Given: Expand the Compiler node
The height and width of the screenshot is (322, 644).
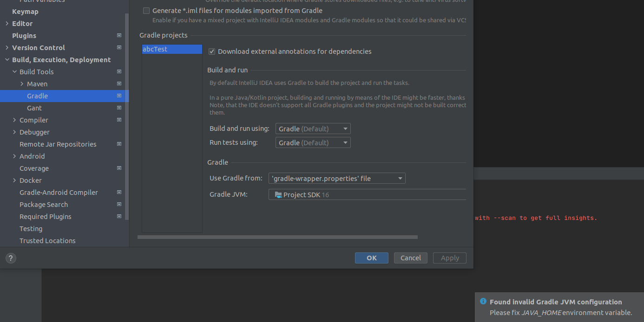Looking at the screenshot, I should 14,120.
